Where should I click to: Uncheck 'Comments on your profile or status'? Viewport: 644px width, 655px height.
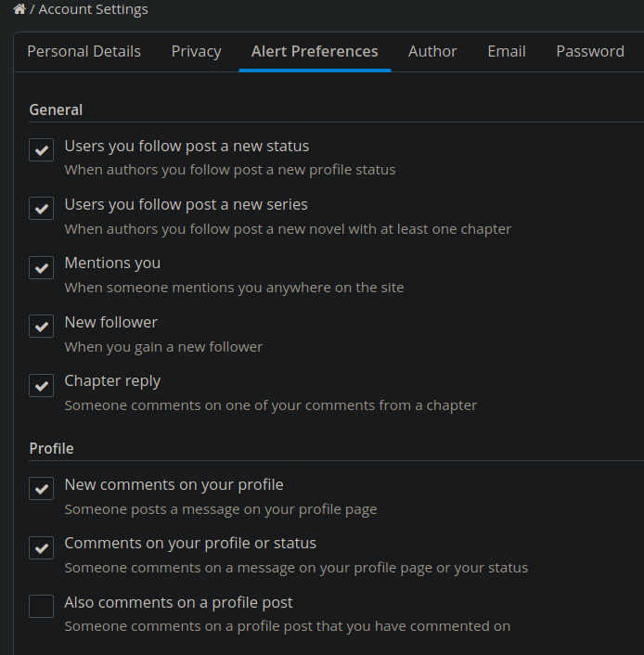pyautogui.click(x=42, y=547)
